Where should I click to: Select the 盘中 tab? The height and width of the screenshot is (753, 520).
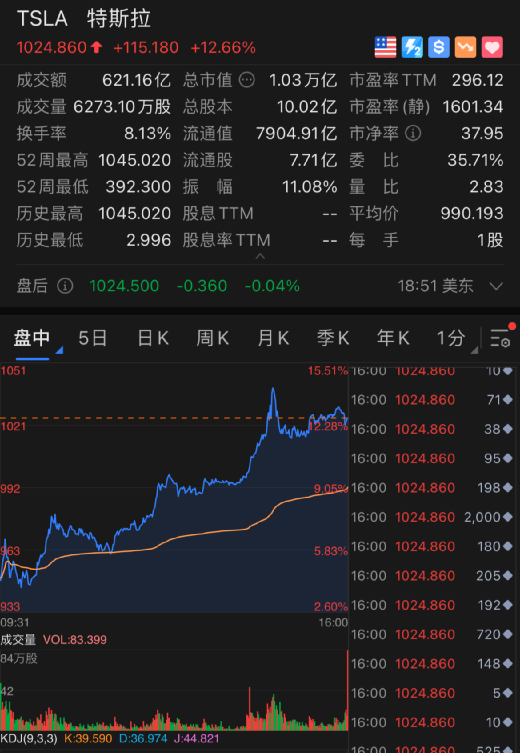point(32,338)
